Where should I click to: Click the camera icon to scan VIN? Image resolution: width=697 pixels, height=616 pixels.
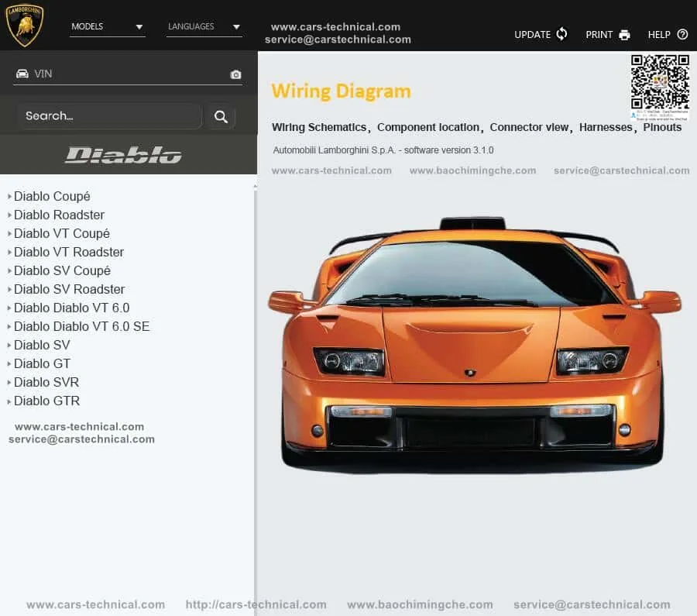(x=235, y=74)
